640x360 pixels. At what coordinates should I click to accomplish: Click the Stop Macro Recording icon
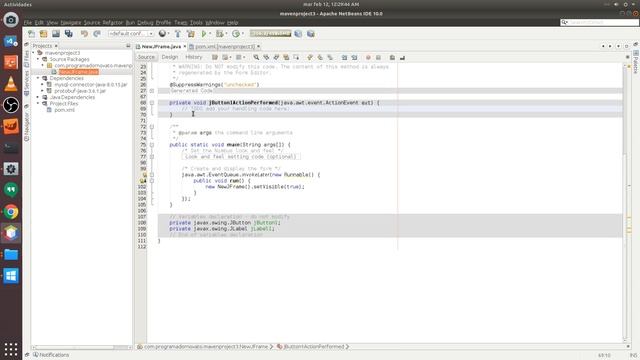point(378,58)
